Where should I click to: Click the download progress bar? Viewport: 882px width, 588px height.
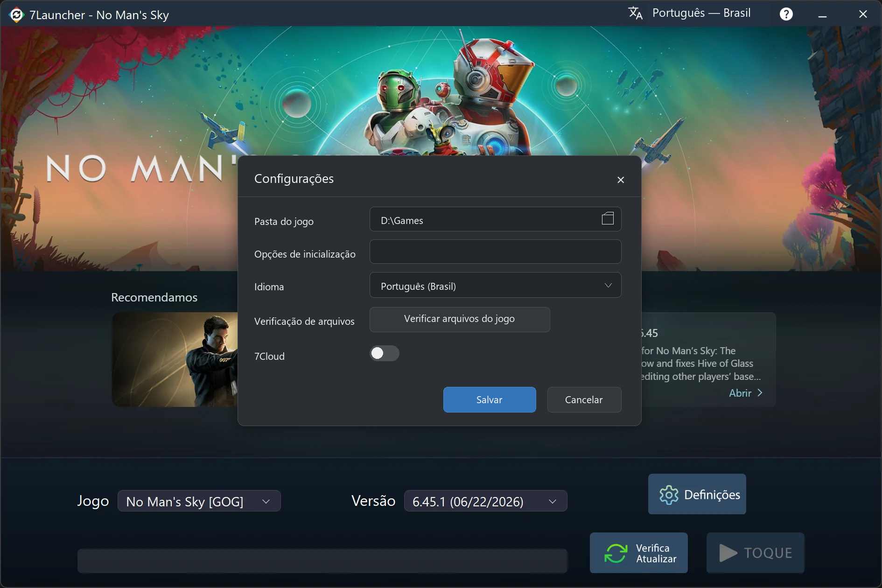pos(322,560)
